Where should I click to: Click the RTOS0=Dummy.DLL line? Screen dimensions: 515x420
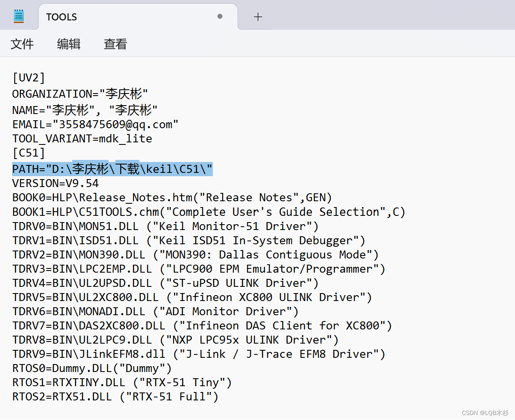click(92, 368)
